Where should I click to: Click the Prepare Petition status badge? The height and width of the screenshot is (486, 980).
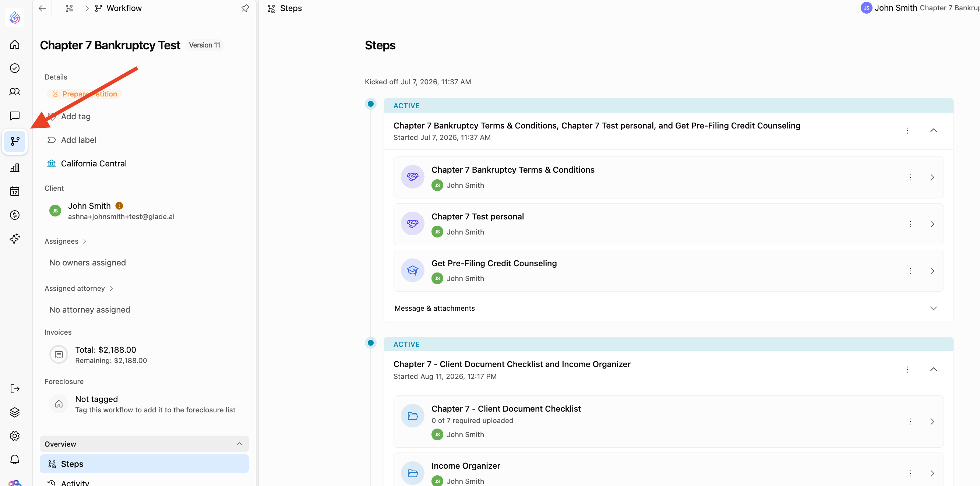(x=84, y=94)
